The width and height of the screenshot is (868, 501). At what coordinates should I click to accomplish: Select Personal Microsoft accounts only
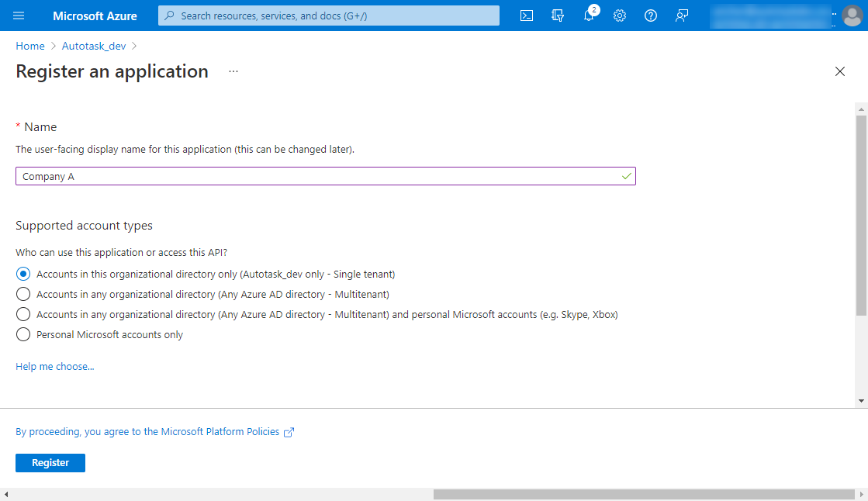click(x=23, y=334)
